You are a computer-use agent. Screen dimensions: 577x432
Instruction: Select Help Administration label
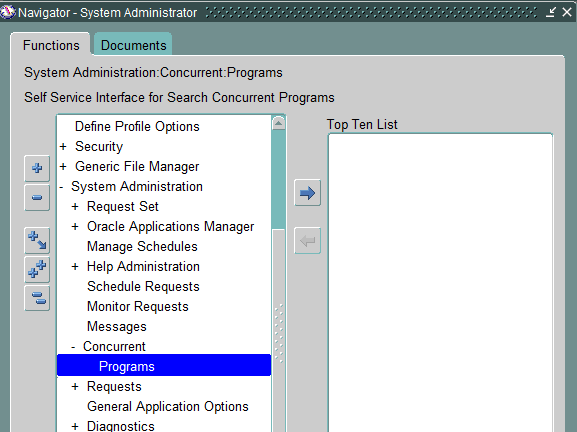(x=143, y=266)
